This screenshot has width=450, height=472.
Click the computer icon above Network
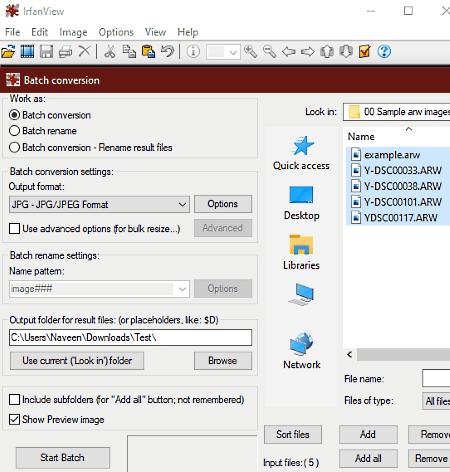(x=301, y=294)
